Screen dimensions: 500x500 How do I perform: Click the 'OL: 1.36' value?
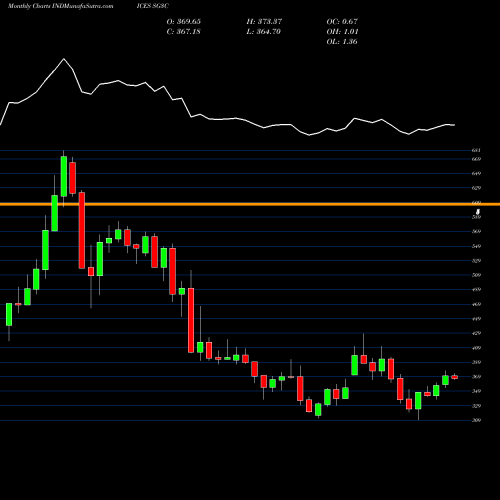[x=342, y=42]
